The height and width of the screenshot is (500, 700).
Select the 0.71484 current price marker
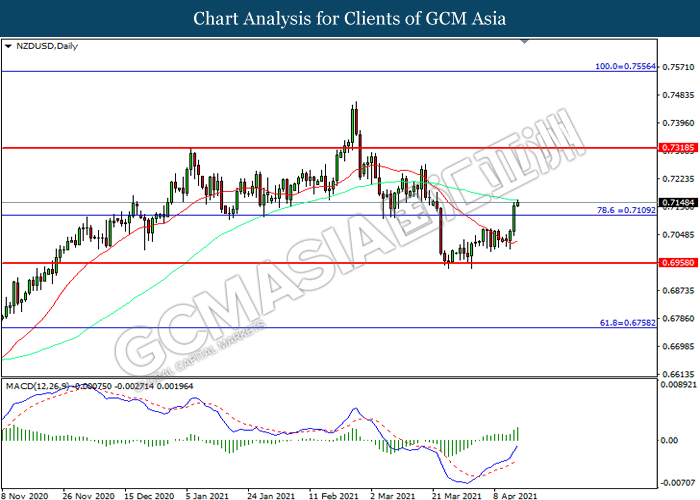[x=677, y=203]
